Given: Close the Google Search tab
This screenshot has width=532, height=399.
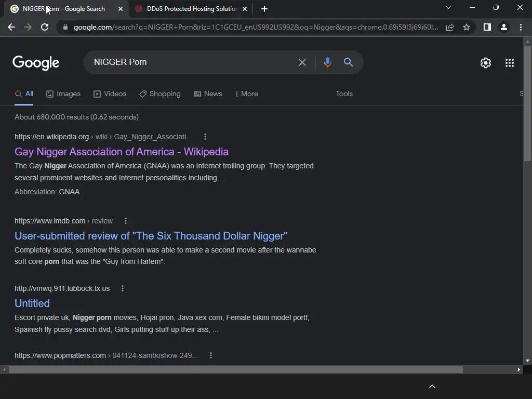Looking at the screenshot, I should pos(121,9).
